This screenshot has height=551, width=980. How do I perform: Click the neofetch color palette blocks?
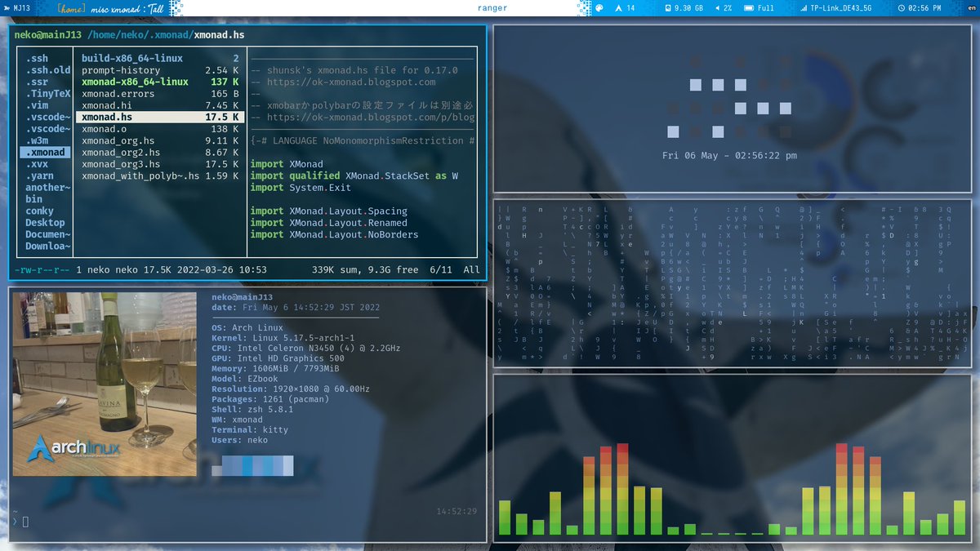pyautogui.click(x=252, y=466)
